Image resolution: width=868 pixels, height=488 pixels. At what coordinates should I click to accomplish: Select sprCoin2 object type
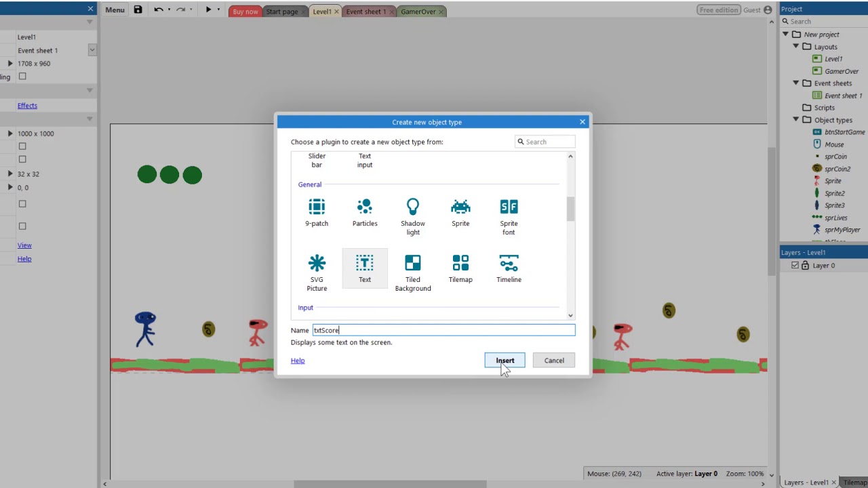(x=837, y=169)
